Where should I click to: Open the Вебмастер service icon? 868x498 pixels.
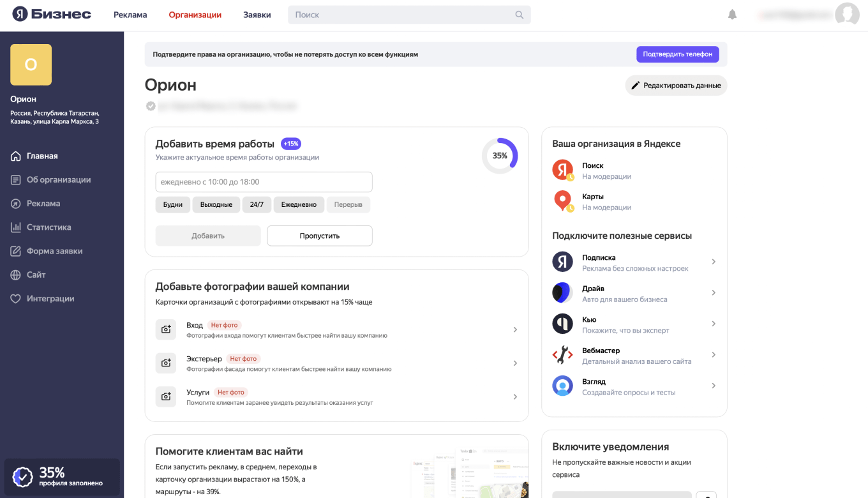(x=562, y=354)
